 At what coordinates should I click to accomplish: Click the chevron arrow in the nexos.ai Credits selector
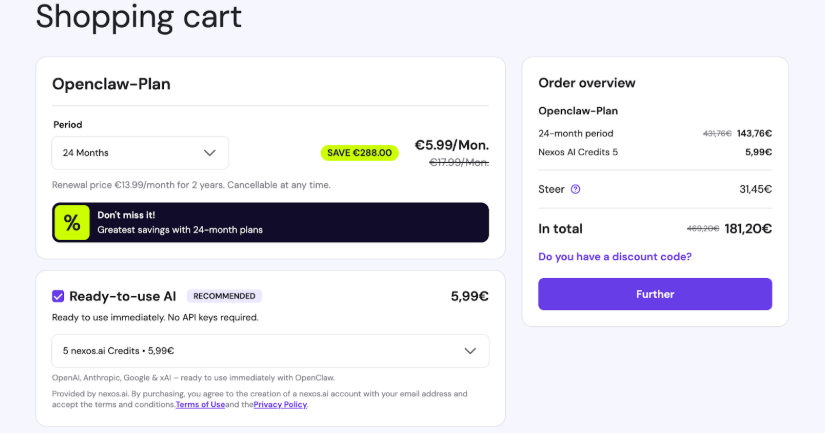pyautogui.click(x=470, y=351)
